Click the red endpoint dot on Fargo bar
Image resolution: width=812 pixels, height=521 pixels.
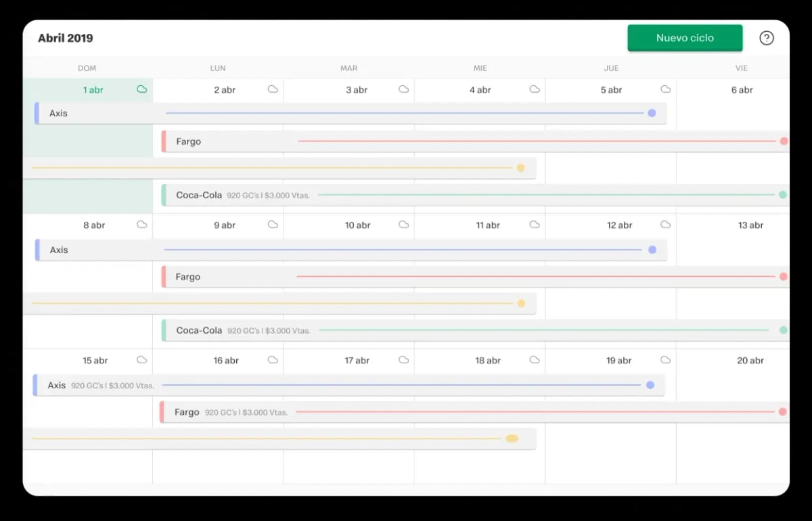[x=784, y=141]
